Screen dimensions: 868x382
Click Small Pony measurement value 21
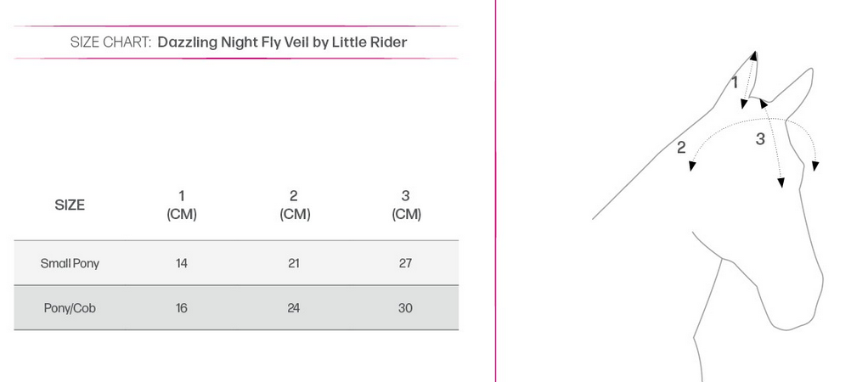tap(294, 263)
